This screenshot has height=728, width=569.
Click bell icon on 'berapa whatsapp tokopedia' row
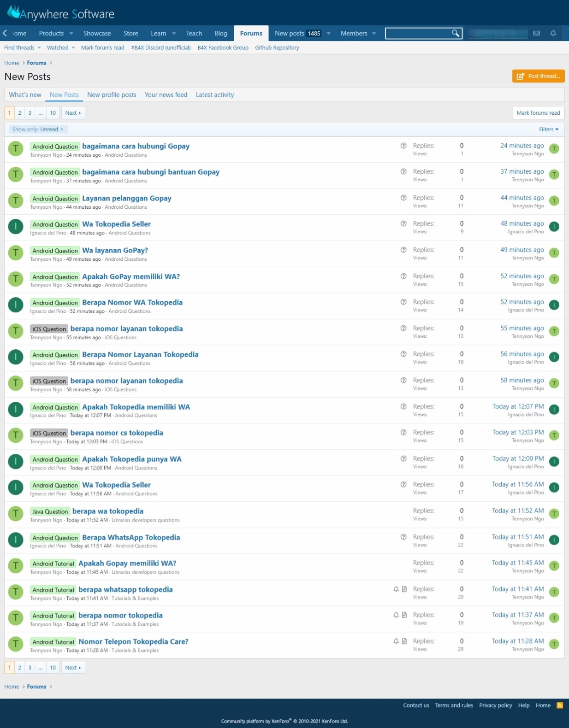396,589
